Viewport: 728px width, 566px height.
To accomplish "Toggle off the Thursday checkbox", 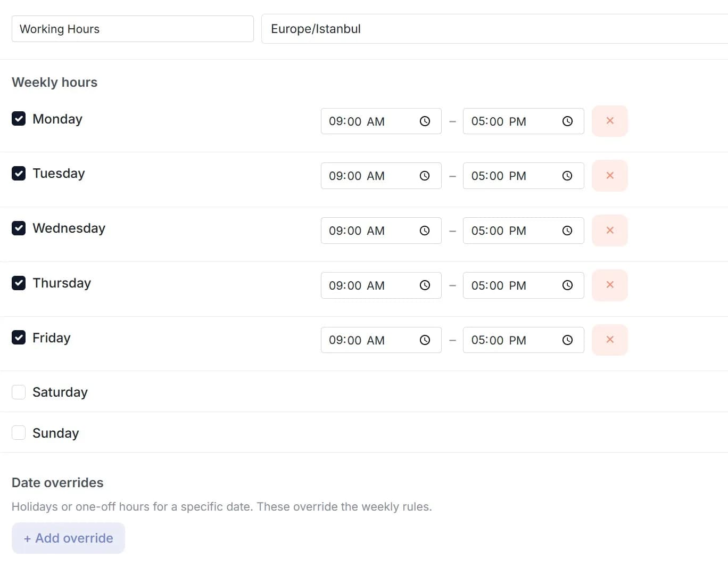I will click(x=19, y=283).
